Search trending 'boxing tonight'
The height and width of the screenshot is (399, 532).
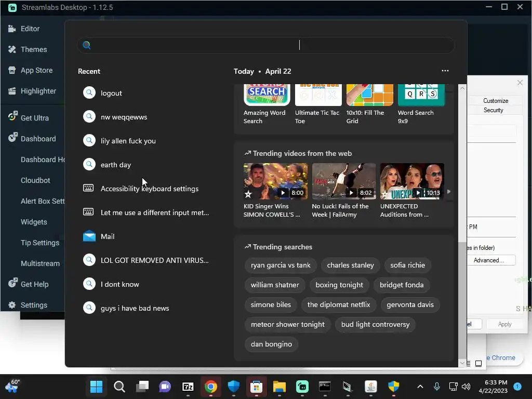coord(339,285)
